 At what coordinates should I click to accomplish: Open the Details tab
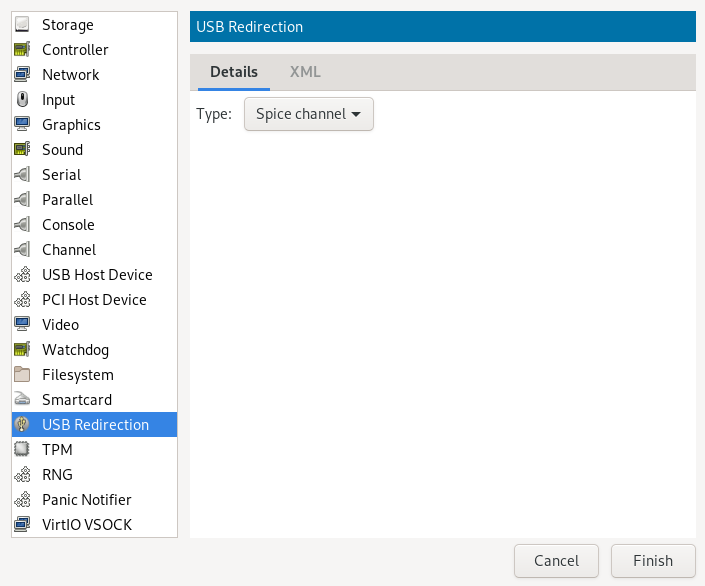click(x=234, y=72)
